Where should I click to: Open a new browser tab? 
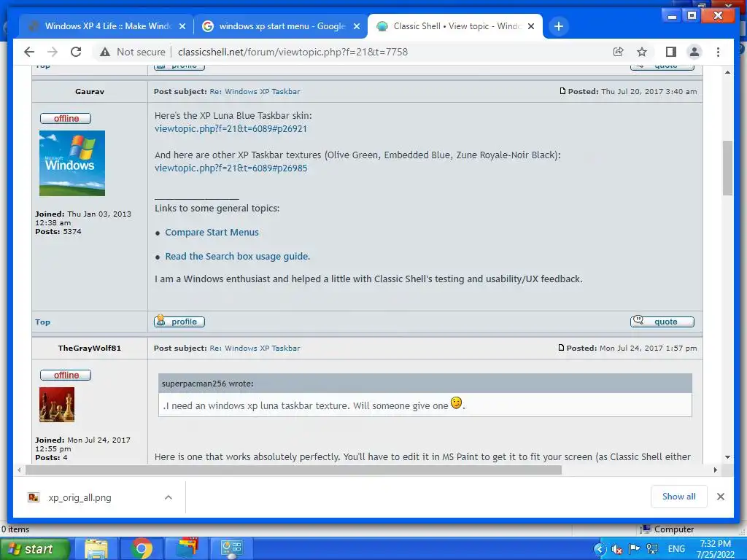559,26
